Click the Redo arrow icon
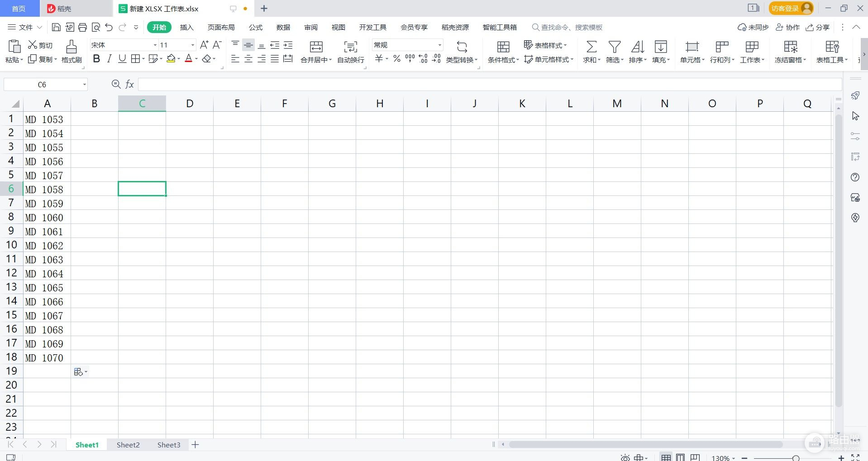868x461 pixels. coord(122,27)
